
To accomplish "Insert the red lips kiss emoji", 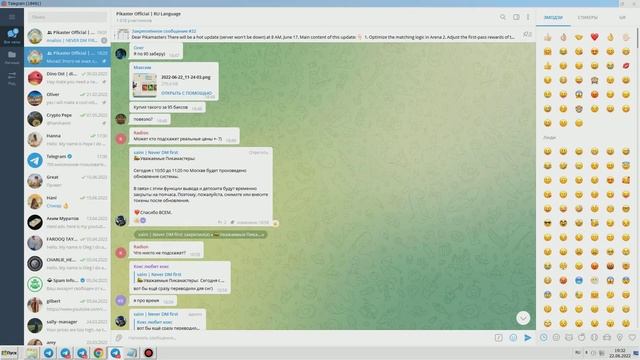I will click(x=626, y=66).
